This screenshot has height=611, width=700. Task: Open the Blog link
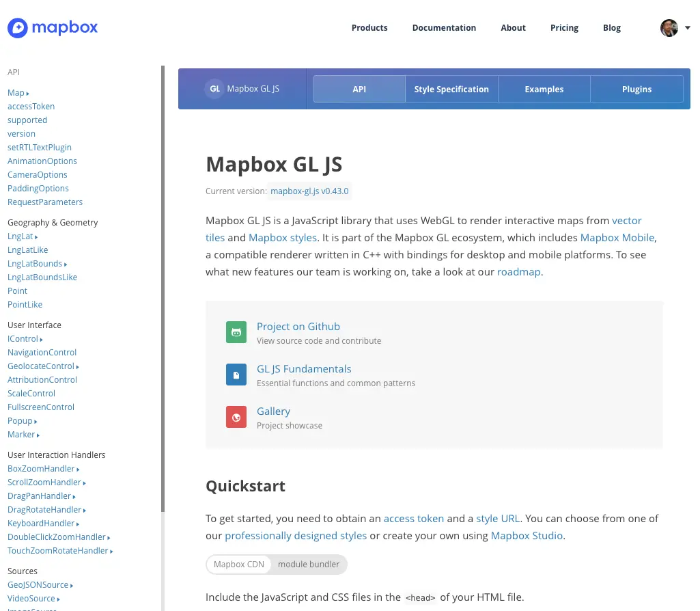coord(612,28)
